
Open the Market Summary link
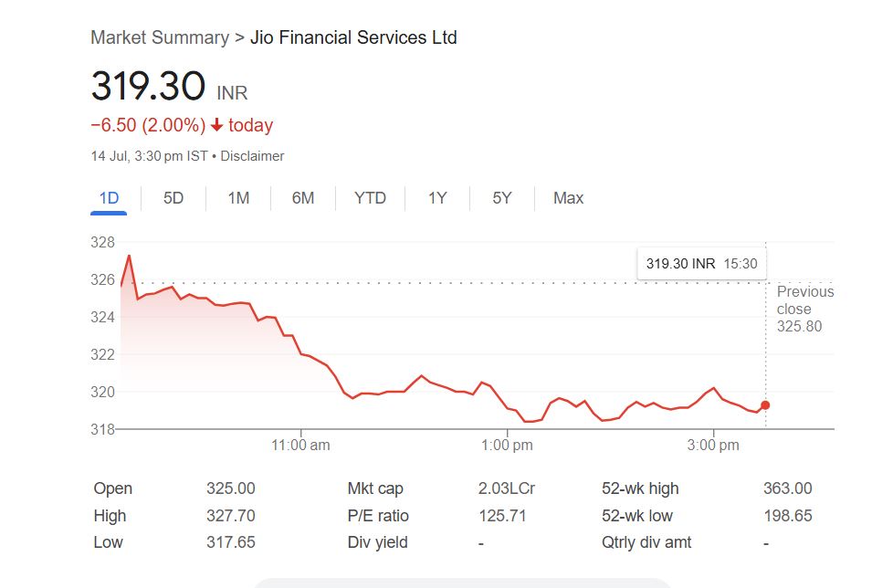coord(160,37)
